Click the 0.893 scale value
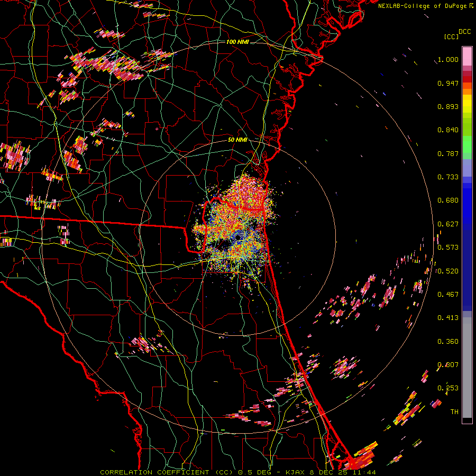Screen dimensions: 476x476 (448, 106)
